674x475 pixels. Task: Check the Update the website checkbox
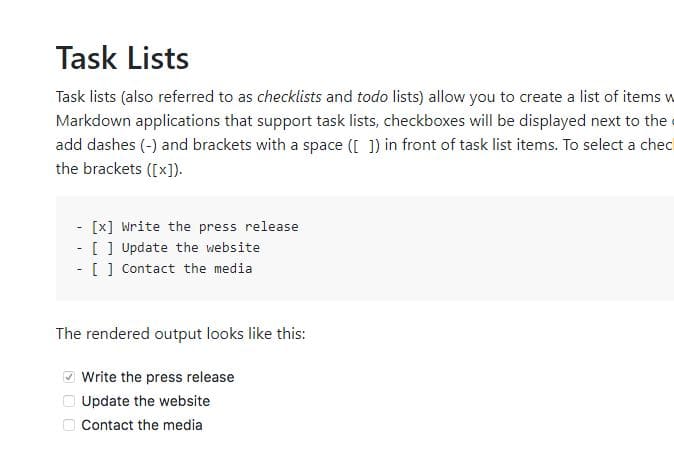pos(69,401)
